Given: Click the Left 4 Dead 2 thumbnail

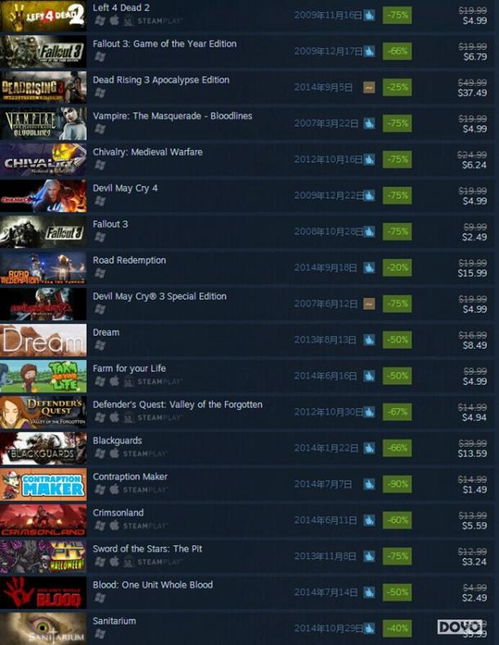Looking at the screenshot, I should (x=43, y=16).
